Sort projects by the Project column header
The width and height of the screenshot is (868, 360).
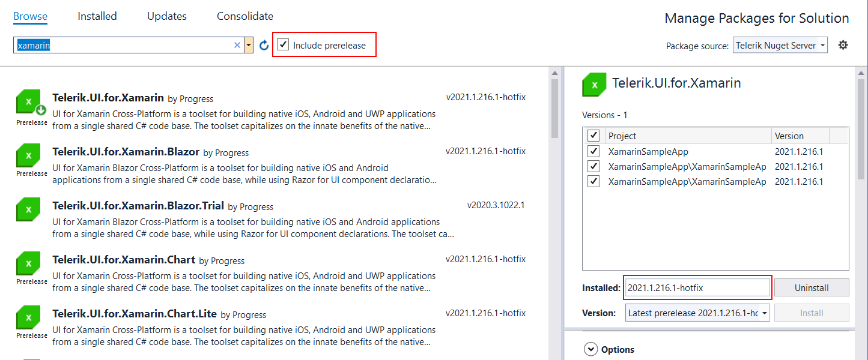click(687, 136)
